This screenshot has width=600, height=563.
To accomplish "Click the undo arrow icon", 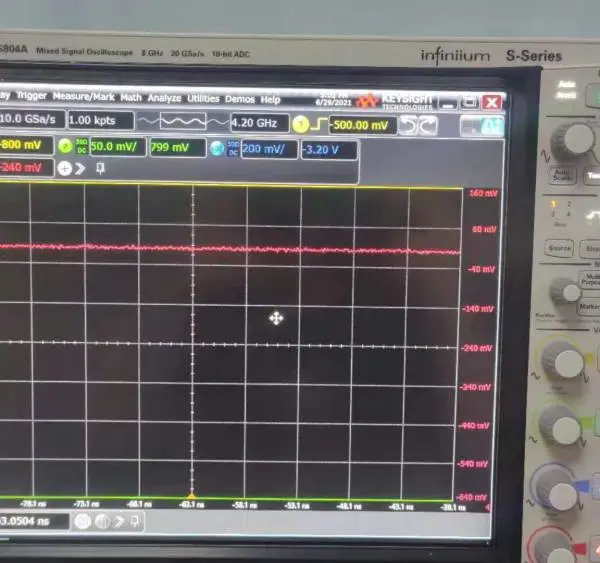I will click(408, 126).
